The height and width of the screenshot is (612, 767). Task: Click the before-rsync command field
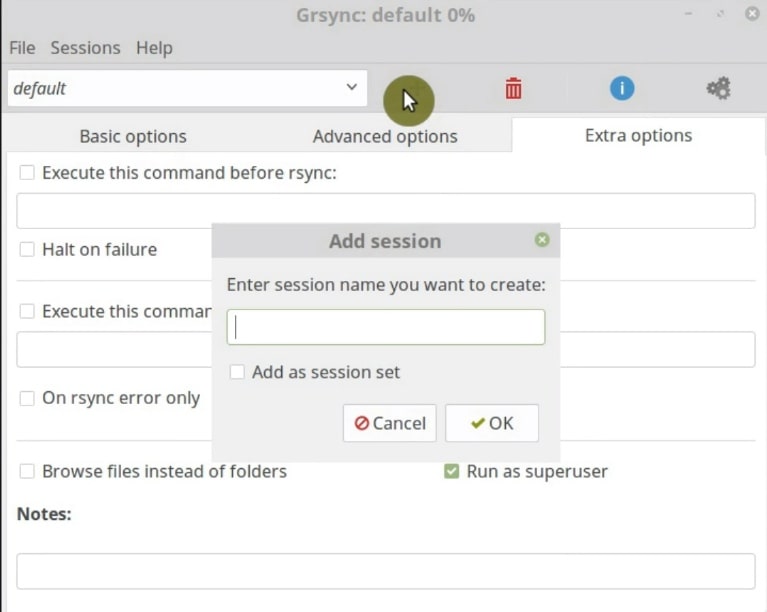[386, 211]
